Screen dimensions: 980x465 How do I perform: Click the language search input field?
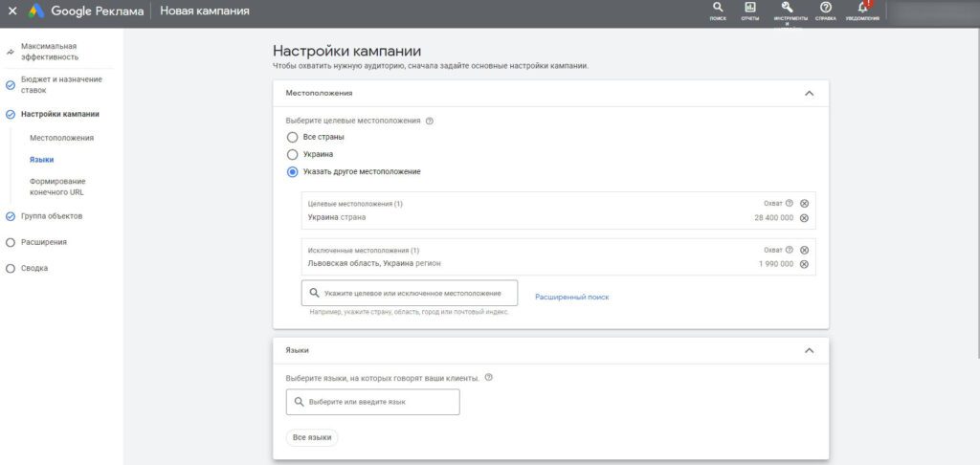pos(373,402)
